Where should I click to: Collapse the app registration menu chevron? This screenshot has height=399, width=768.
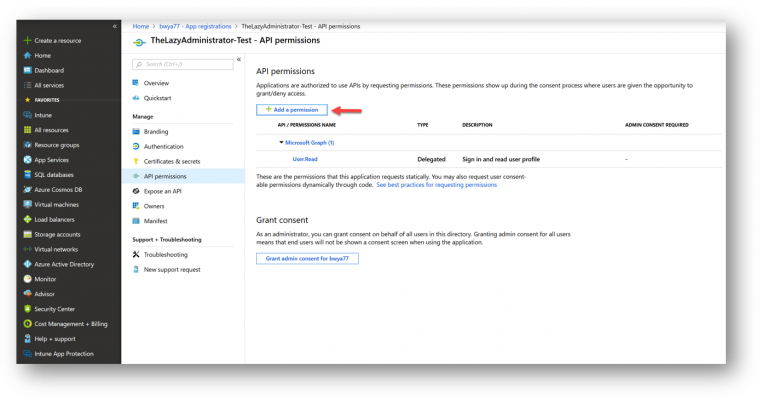pos(239,59)
